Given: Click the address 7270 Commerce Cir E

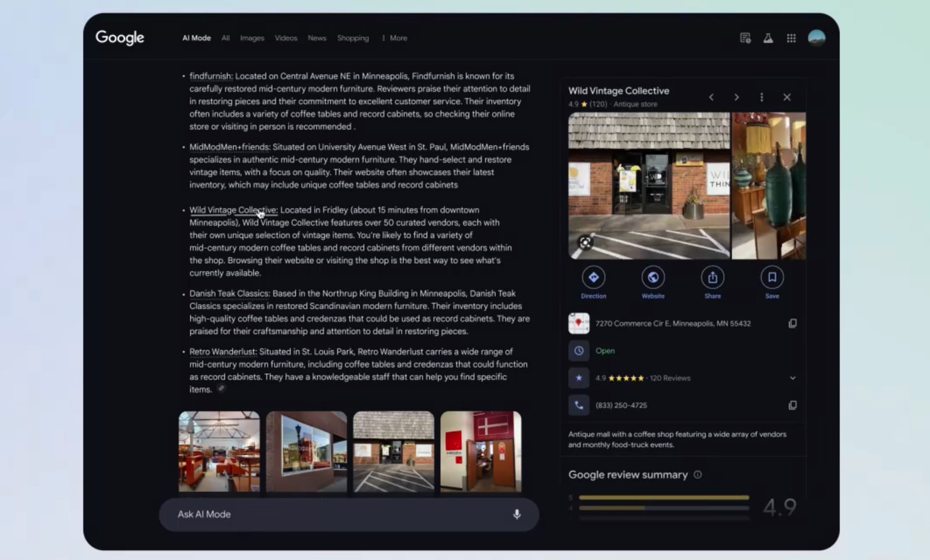Looking at the screenshot, I should point(673,324).
